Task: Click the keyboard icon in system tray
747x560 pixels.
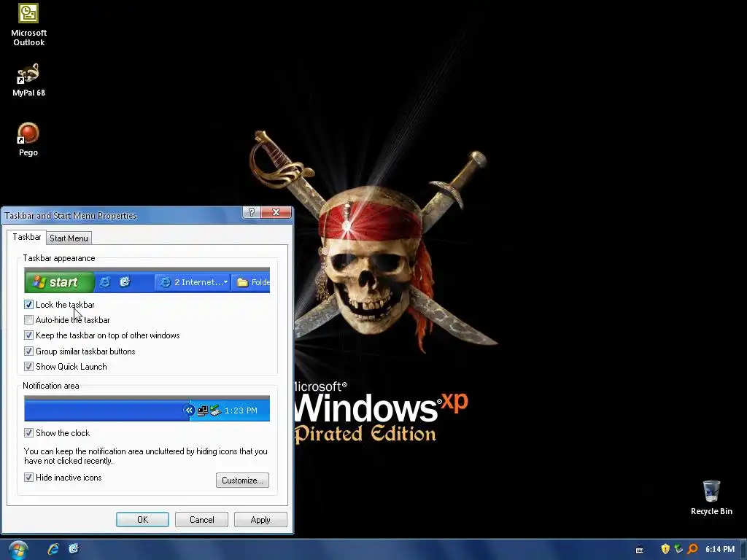Action: [x=639, y=550]
